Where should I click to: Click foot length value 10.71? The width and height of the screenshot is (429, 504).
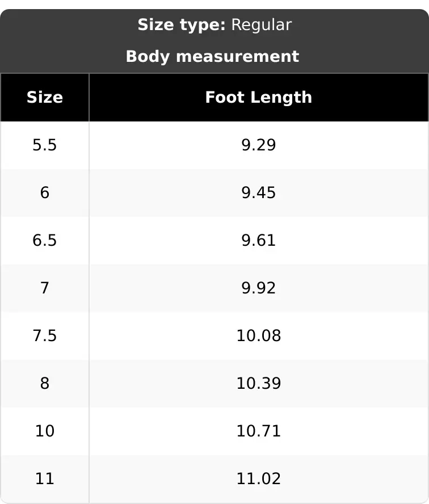[x=259, y=431]
